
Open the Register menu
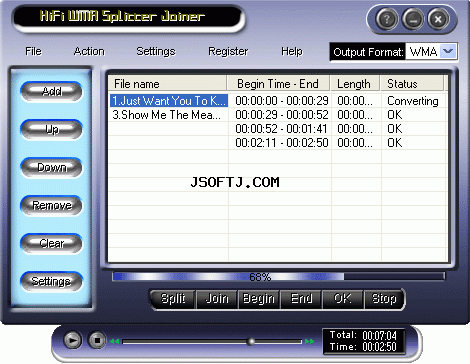click(228, 51)
